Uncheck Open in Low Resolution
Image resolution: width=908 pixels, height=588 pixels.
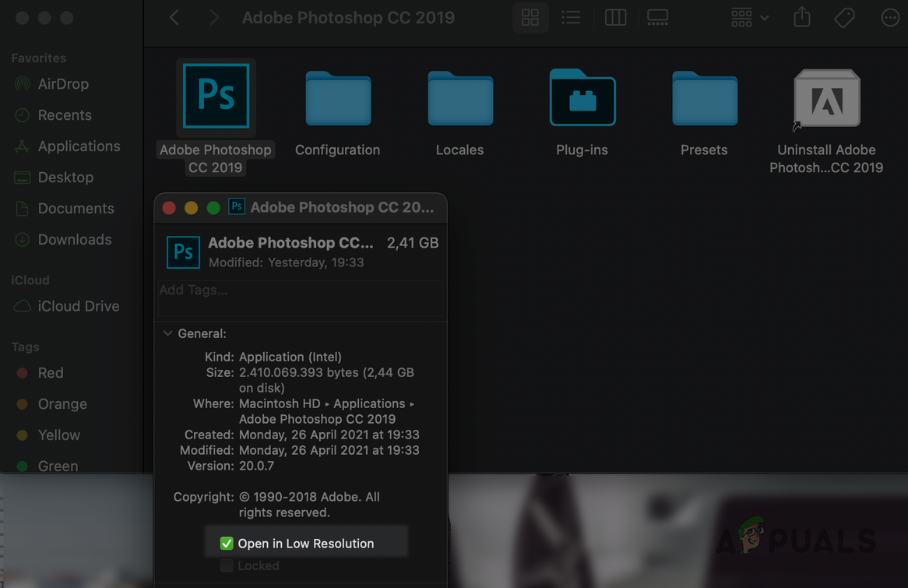coord(227,544)
